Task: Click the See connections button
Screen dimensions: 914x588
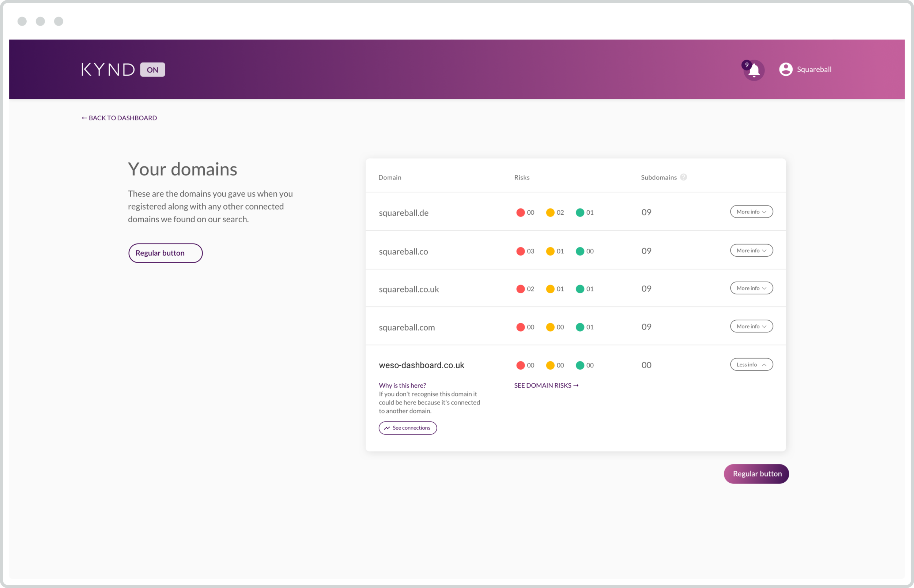Action: [408, 428]
